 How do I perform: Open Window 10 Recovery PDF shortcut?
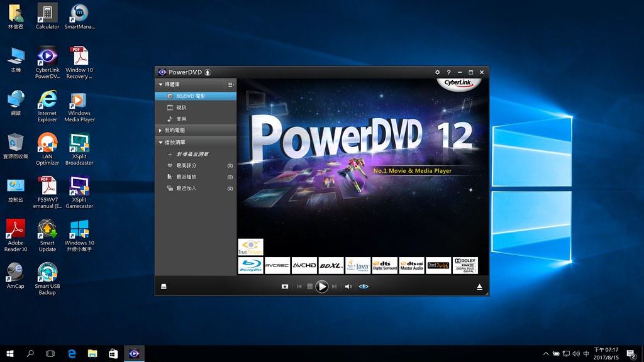click(x=79, y=63)
